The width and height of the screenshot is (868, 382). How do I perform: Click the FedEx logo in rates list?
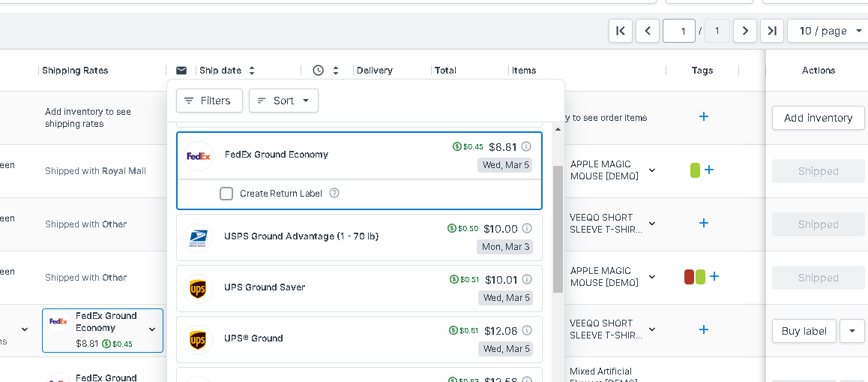click(x=198, y=156)
